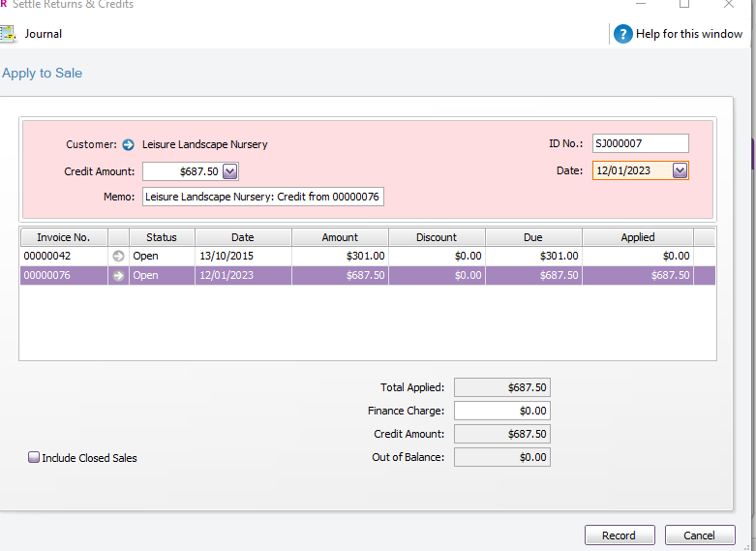
Task: Click the Record button
Action: (620, 536)
